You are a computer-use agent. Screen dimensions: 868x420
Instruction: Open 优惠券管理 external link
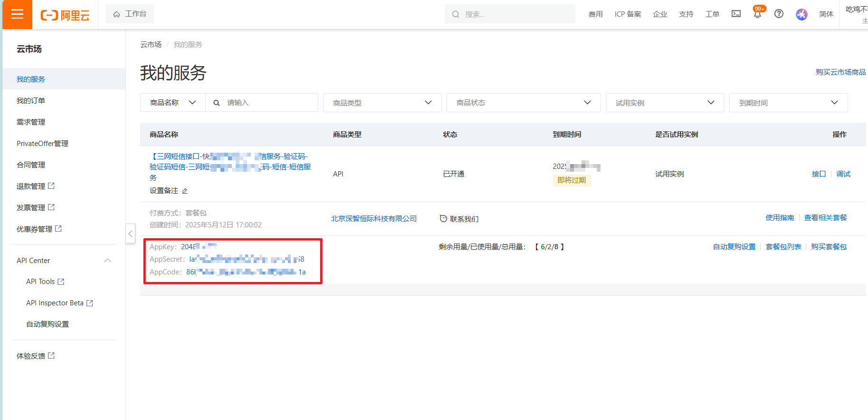[x=39, y=229]
